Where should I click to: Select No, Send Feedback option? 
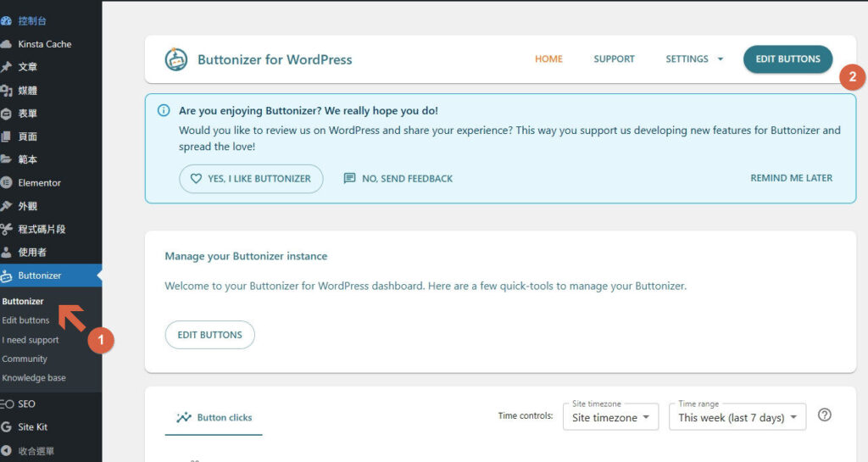click(398, 179)
